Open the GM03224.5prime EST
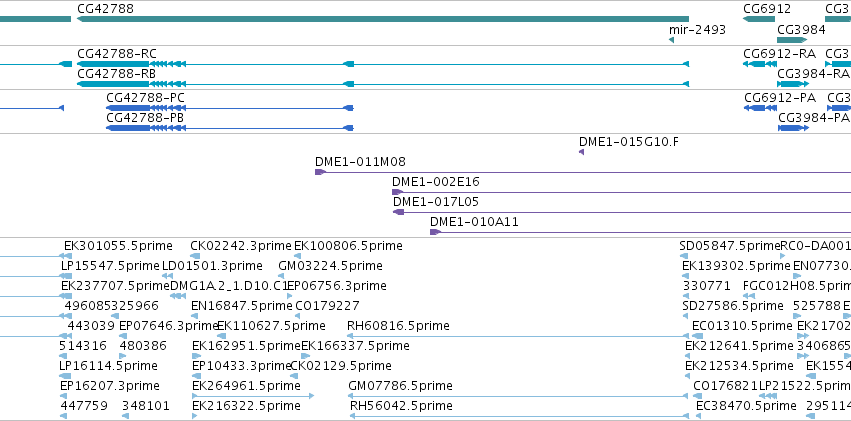The width and height of the screenshot is (851, 421). (x=281, y=276)
